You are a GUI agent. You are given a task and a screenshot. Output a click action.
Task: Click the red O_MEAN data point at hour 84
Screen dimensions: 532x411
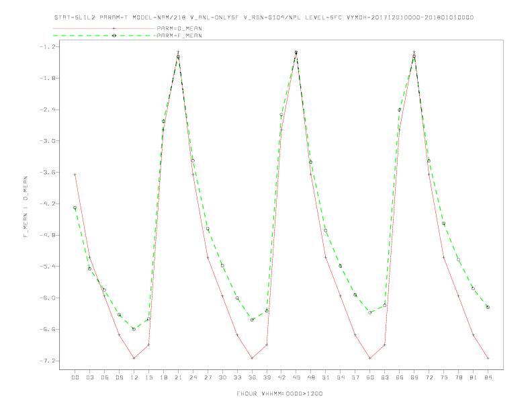(488, 358)
